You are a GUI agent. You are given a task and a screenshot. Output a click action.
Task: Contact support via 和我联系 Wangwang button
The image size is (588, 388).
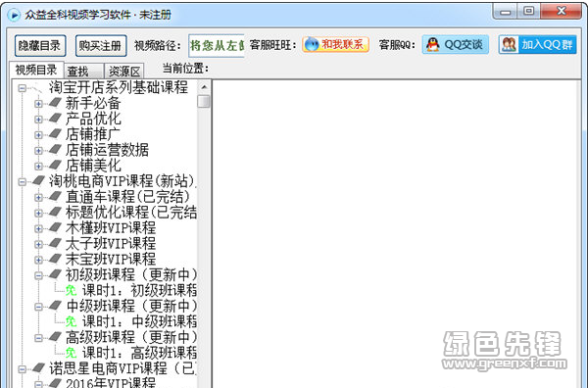click(x=335, y=45)
